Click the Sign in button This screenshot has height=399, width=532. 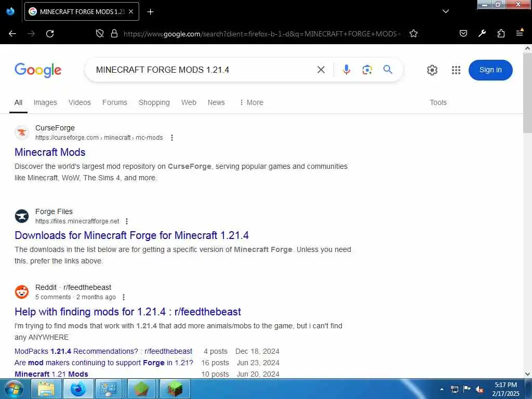point(490,70)
